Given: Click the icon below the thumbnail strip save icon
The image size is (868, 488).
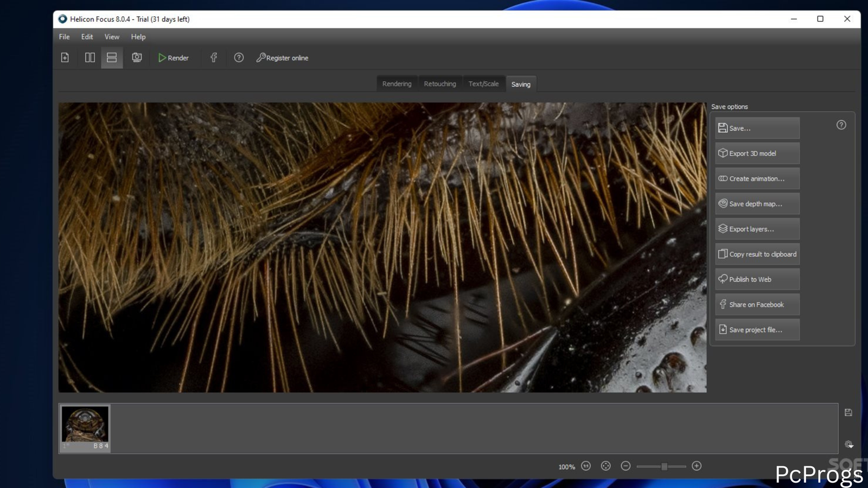Looking at the screenshot, I should (x=849, y=445).
